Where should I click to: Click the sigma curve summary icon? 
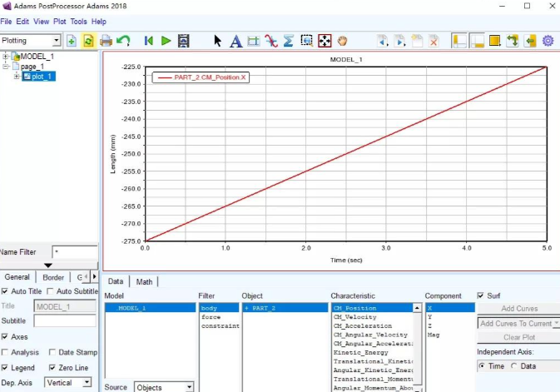[288, 40]
